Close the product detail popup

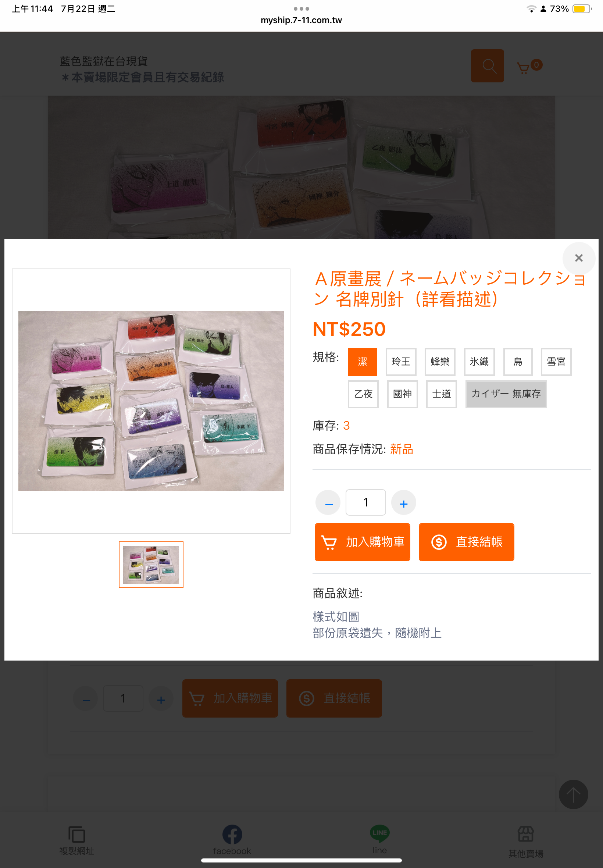click(x=578, y=258)
